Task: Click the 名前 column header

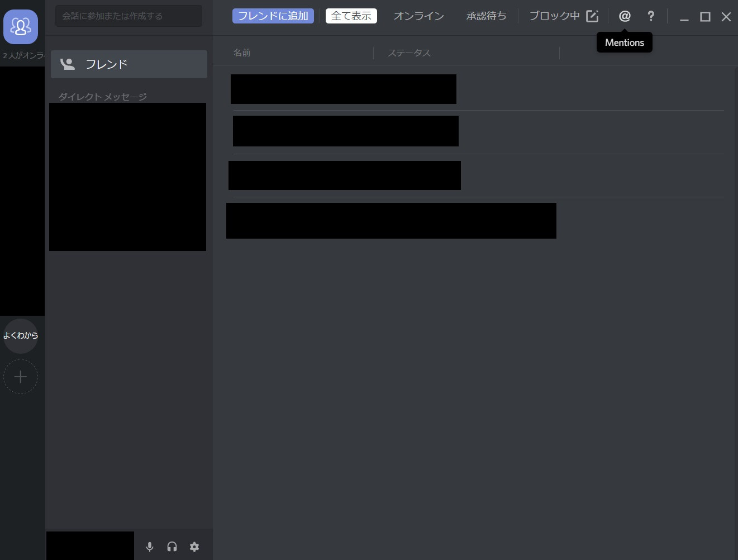Action: (x=242, y=53)
